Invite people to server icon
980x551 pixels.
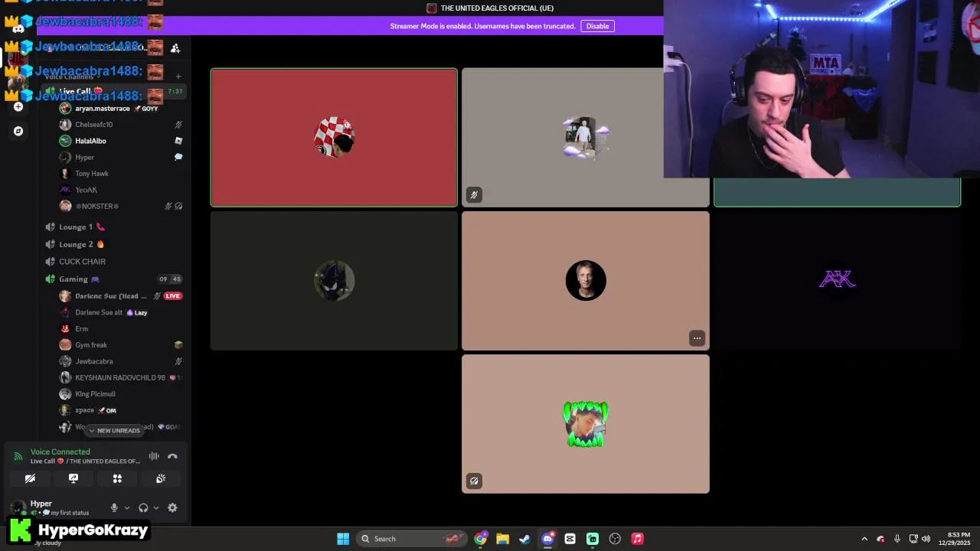(175, 48)
